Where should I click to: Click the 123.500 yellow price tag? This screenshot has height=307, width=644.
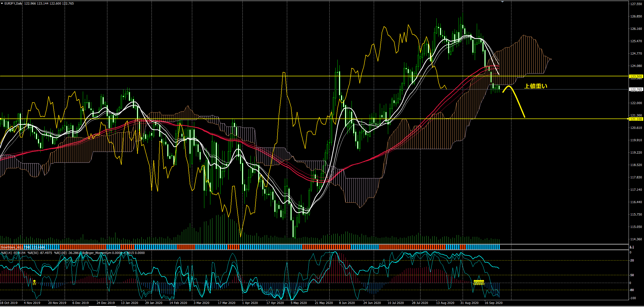(x=636, y=76)
